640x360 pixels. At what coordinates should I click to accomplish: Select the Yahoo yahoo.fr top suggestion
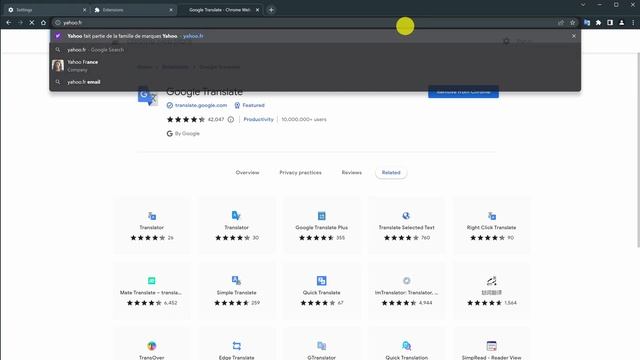(x=315, y=36)
